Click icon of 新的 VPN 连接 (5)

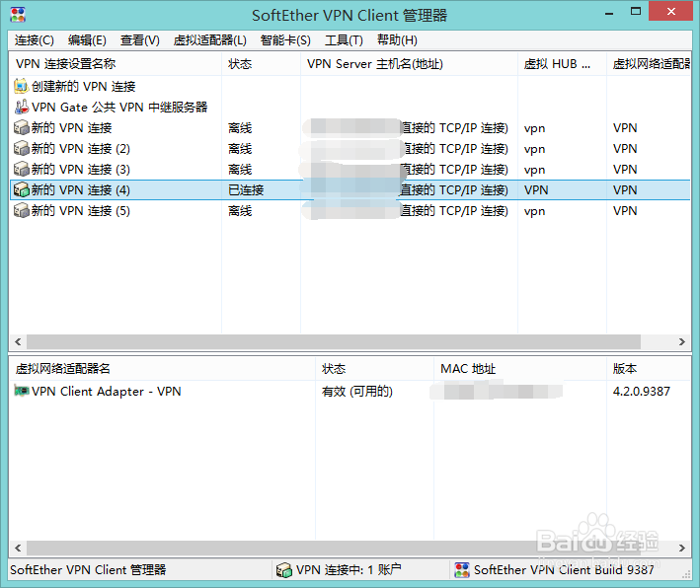pos(21,210)
